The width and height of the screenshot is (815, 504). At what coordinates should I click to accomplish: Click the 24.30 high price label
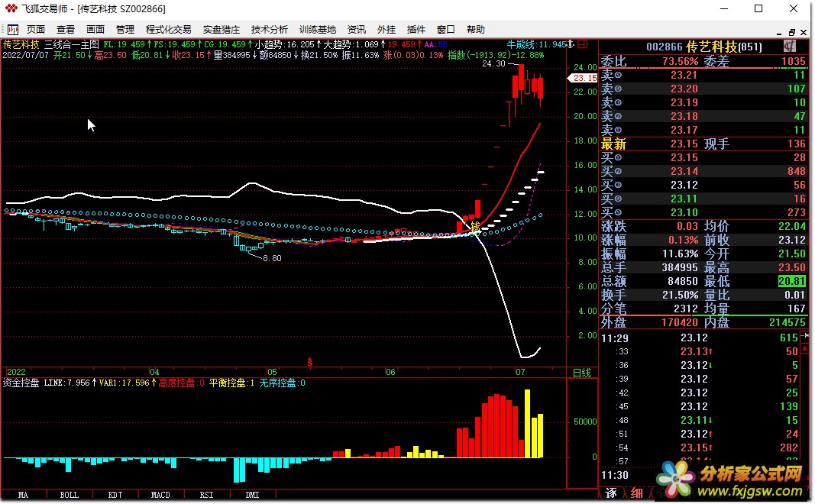(493, 63)
